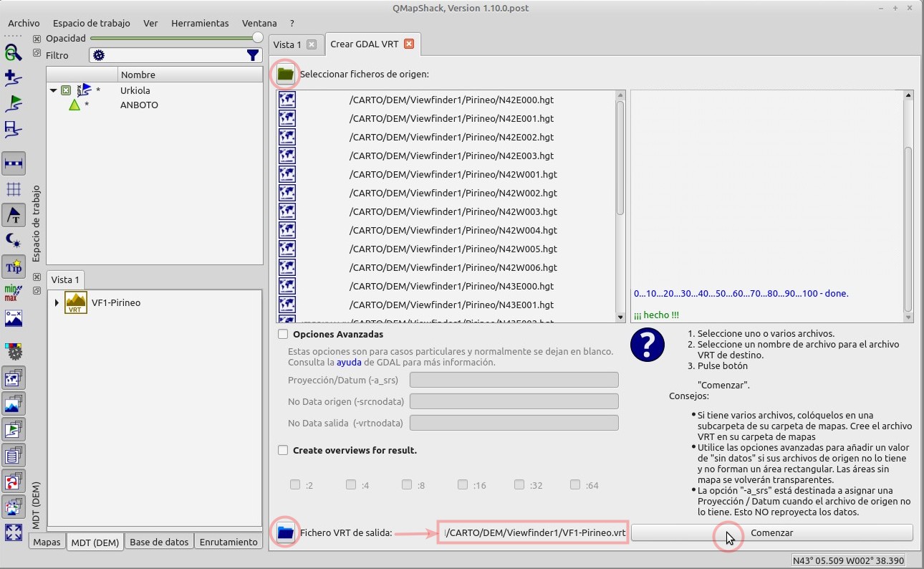Tick the :2 overview checkbox

(x=295, y=484)
